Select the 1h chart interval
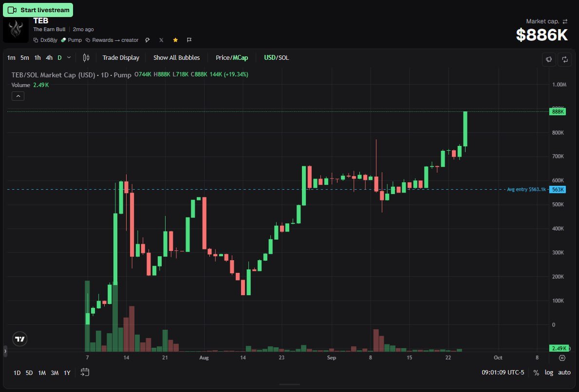This screenshot has width=579, height=392. [x=37, y=57]
